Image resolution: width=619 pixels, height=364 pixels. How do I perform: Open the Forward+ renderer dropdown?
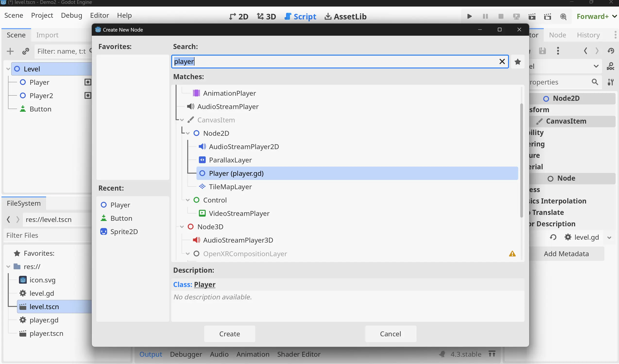(x=596, y=17)
